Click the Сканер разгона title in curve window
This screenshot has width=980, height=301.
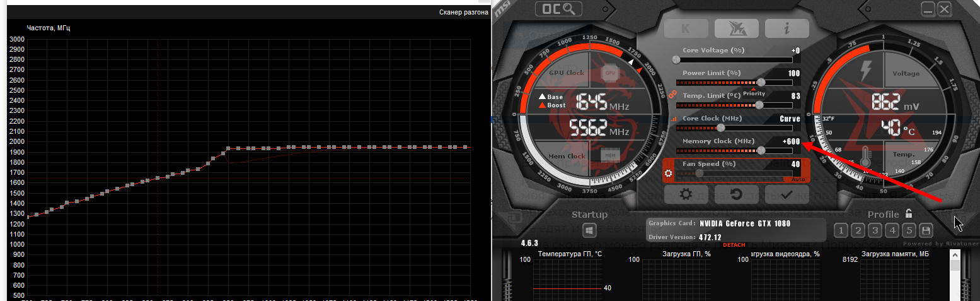coord(463,12)
